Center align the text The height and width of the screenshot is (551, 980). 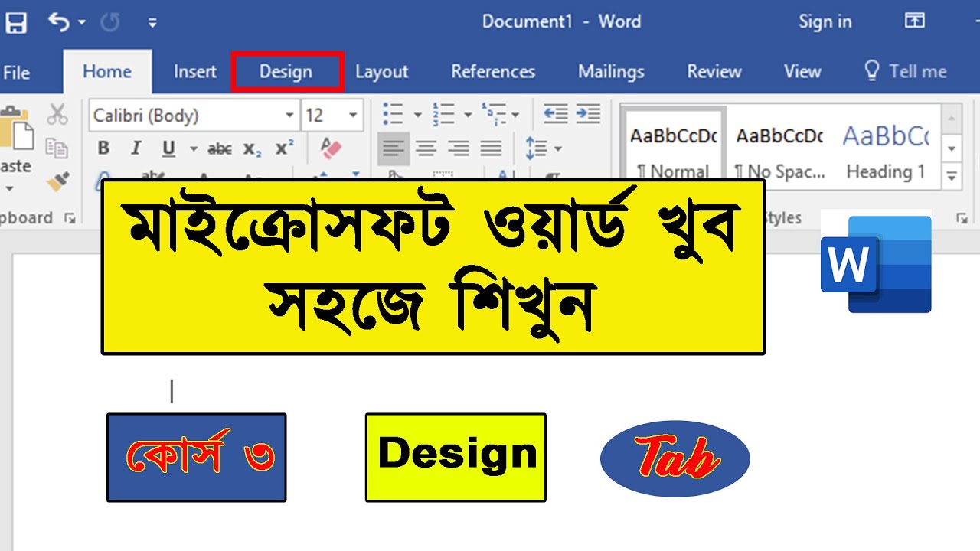(426, 148)
